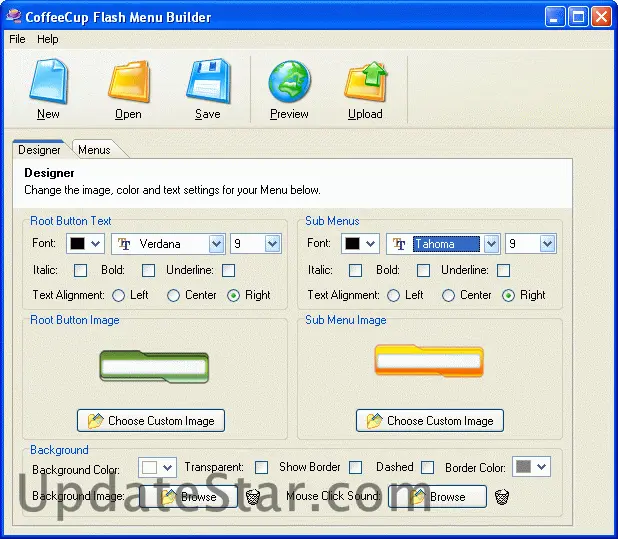Enable Italic for Sub Menus
Screen dimensions: 618x539
(356, 270)
